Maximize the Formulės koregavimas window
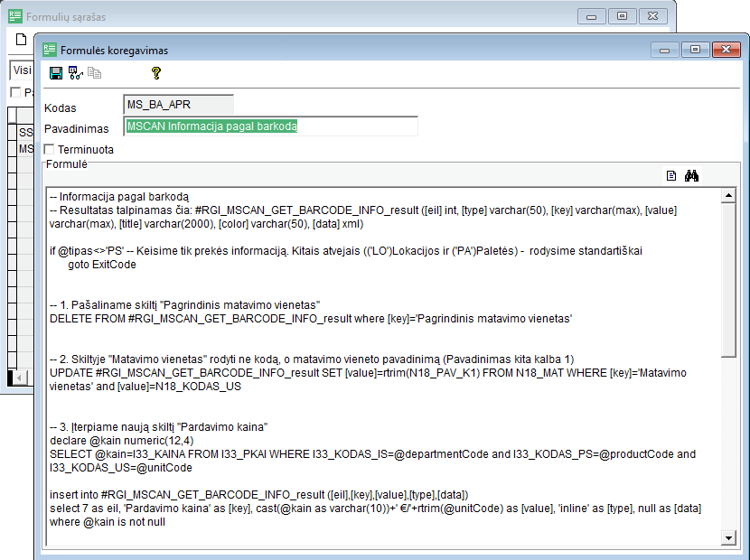The width and height of the screenshot is (750, 560). coord(695,50)
